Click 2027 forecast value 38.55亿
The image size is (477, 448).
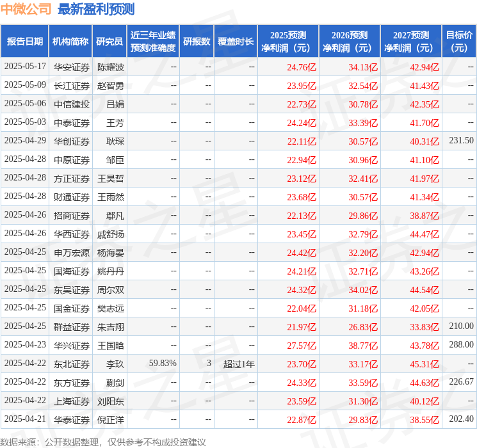[x=424, y=420]
